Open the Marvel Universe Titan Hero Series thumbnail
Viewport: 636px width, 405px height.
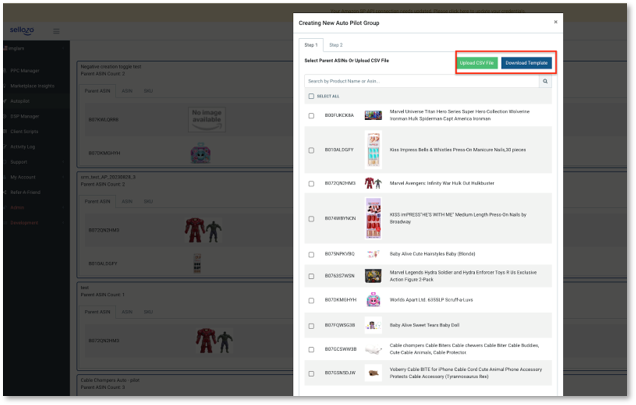click(x=373, y=115)
